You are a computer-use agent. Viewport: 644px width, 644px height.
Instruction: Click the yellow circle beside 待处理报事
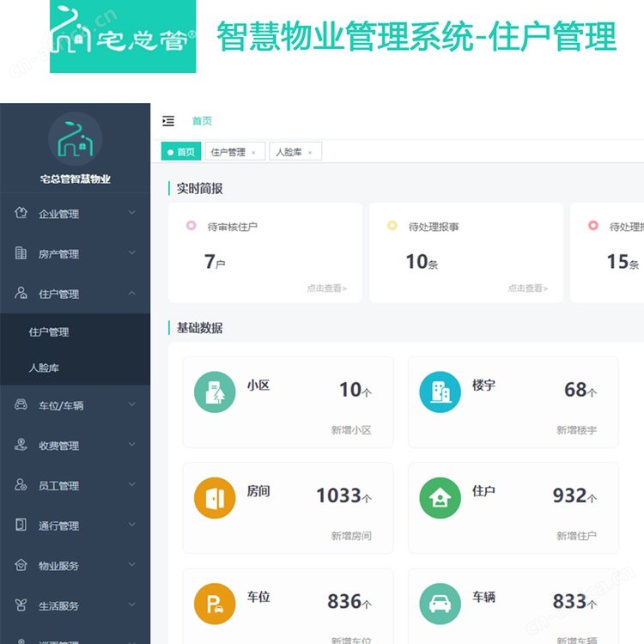click(x=392, y=226)
